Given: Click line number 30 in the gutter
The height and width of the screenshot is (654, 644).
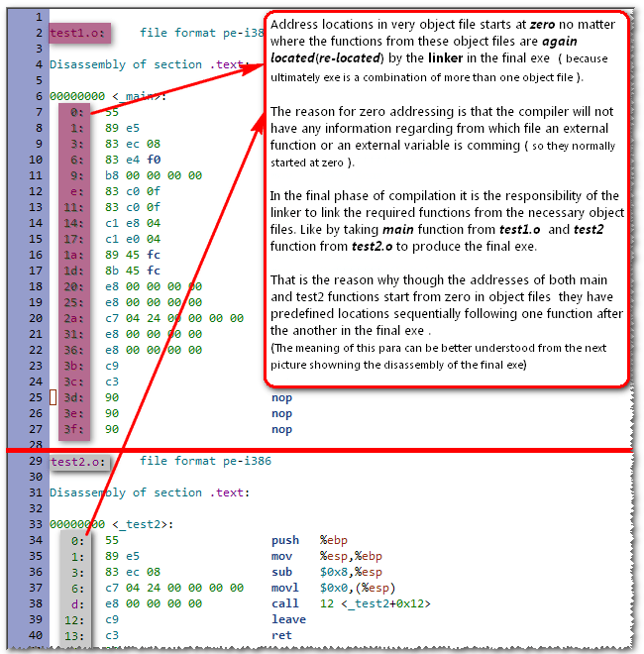Looking at the screenshot, I should pos(36,477).
